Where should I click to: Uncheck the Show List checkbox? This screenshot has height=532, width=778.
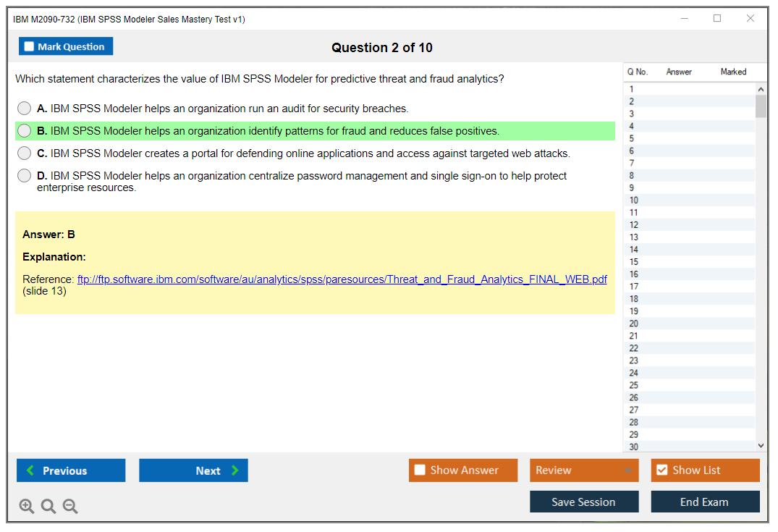coord(661,470)
